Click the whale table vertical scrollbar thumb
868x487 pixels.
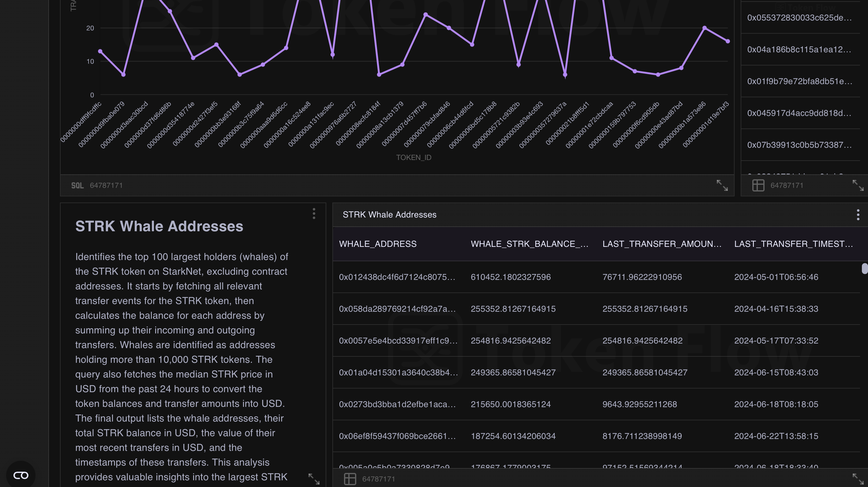click(x=865, y=268)
